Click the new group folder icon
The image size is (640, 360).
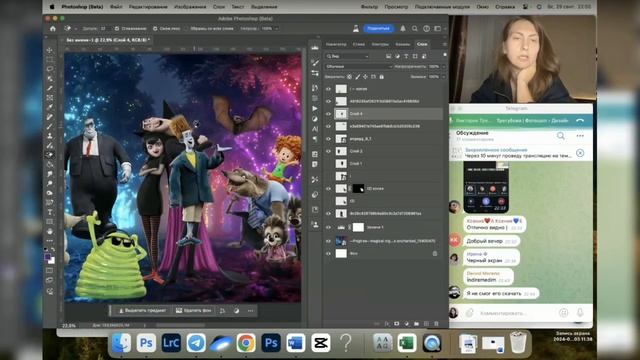point(416,324)
